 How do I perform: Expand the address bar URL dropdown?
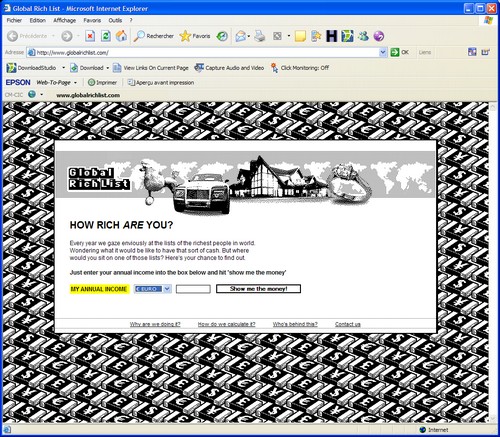[x=383, y=52]
